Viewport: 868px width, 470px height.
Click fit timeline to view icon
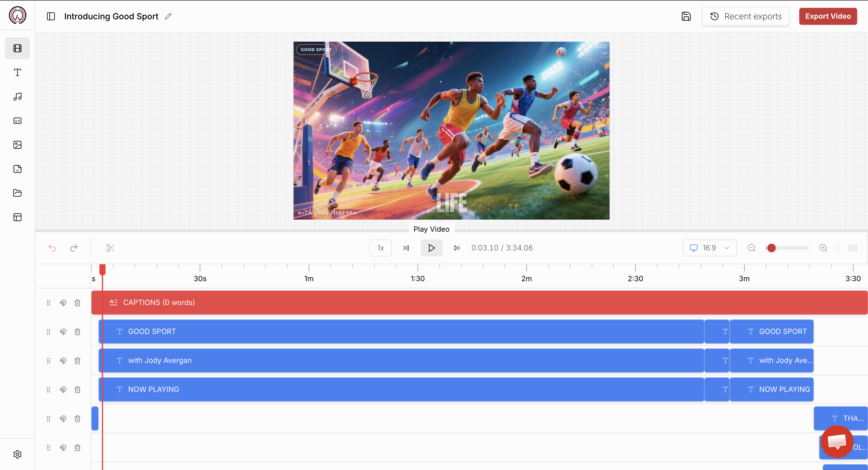click(x=853, y=248)
